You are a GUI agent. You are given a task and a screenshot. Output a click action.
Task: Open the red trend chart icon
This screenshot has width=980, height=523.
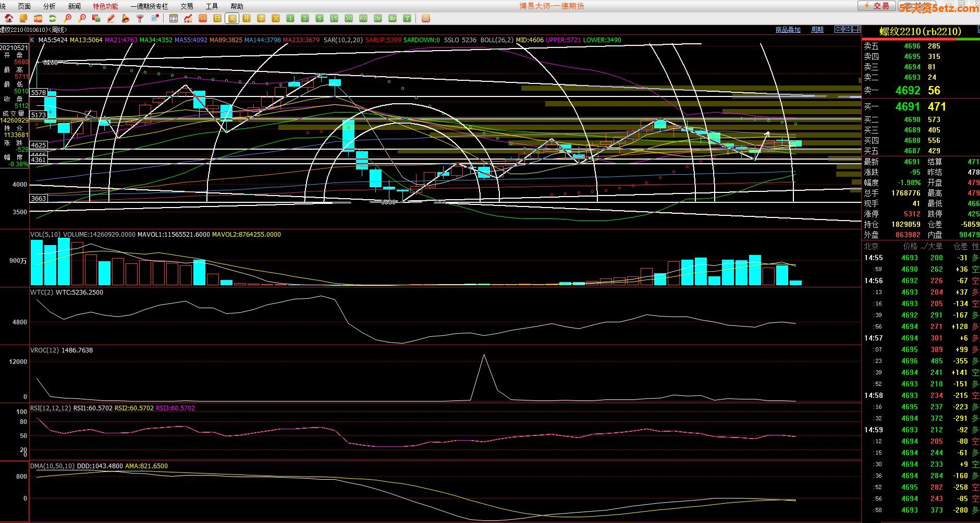pos(188,18)
